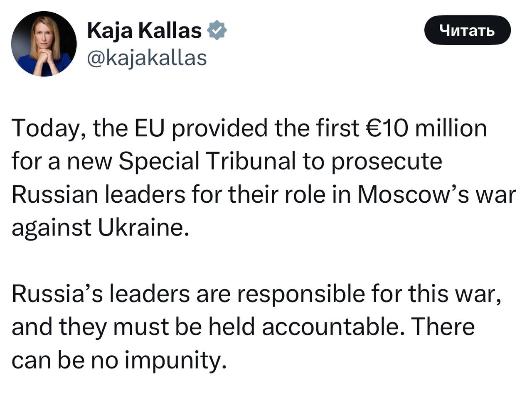The width and height of the screenshot is (532, 398).
Task: Click the word "There" in the tweet
Action: 444,327
